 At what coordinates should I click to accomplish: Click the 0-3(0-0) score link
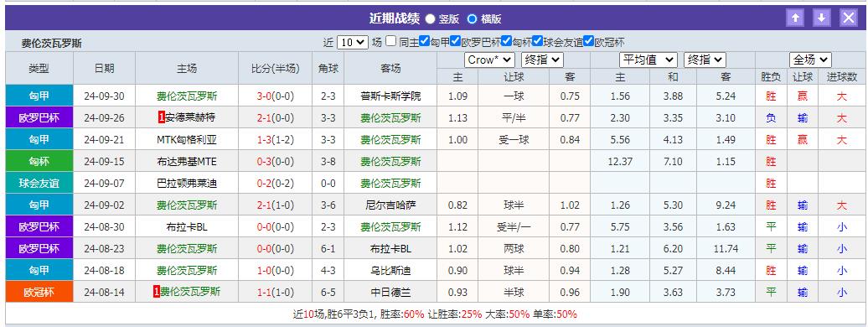[x=275, y=161]
